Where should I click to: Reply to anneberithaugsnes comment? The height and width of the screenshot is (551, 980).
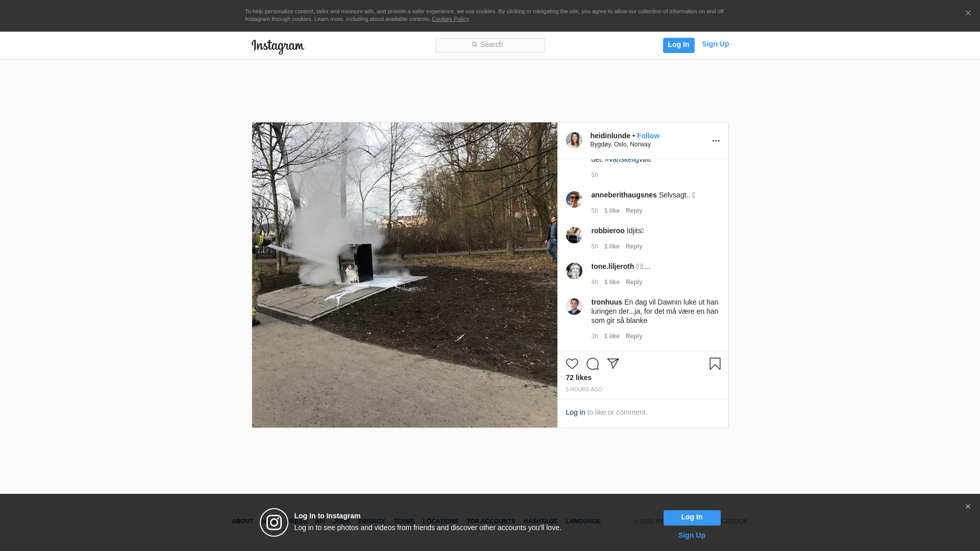(x=634, y=211)
